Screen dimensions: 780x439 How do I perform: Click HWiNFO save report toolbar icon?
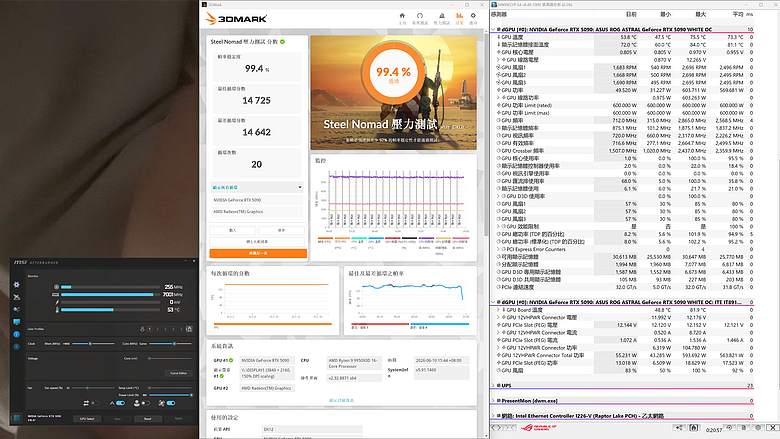[x=744, y=428]
